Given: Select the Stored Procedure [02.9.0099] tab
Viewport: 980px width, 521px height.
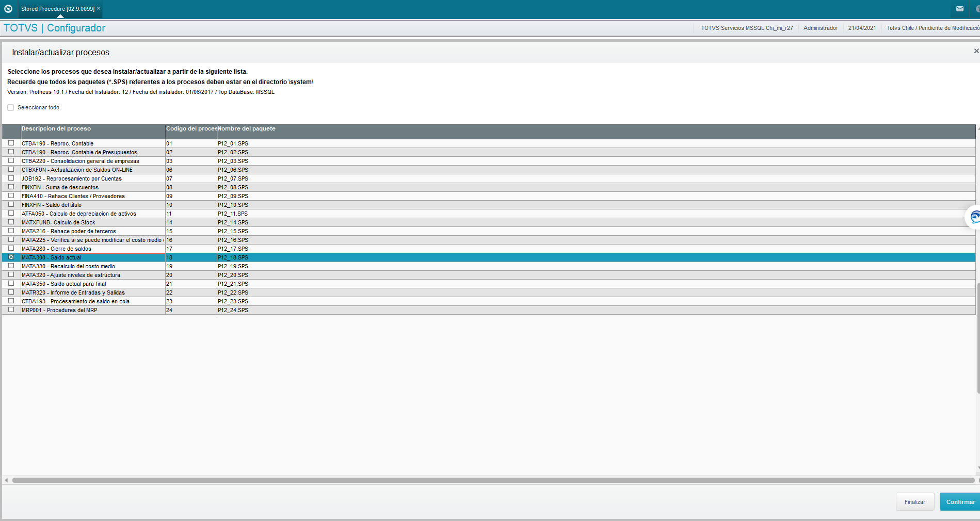Looking at the screenshot, I should [x=57, y=9].
